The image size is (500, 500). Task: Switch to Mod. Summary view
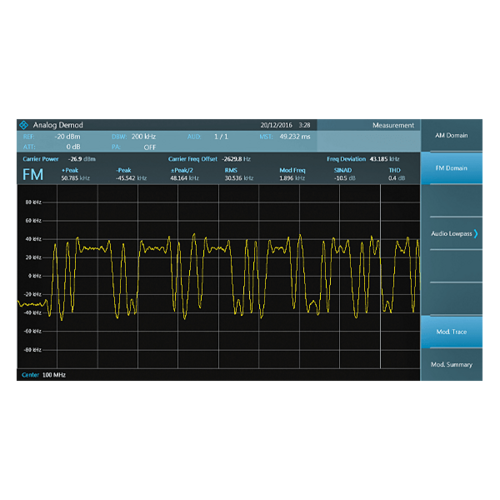tap(451, 364)
